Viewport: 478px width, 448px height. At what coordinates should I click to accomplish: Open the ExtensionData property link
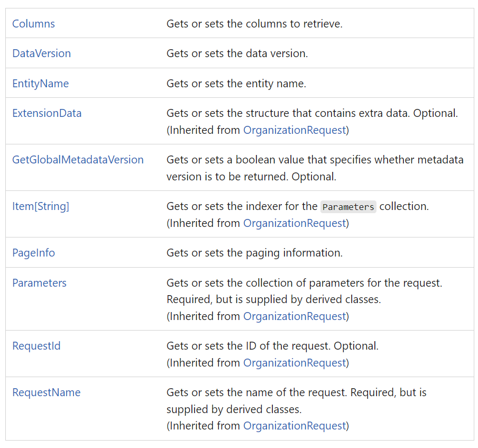[x=47, y=113]
